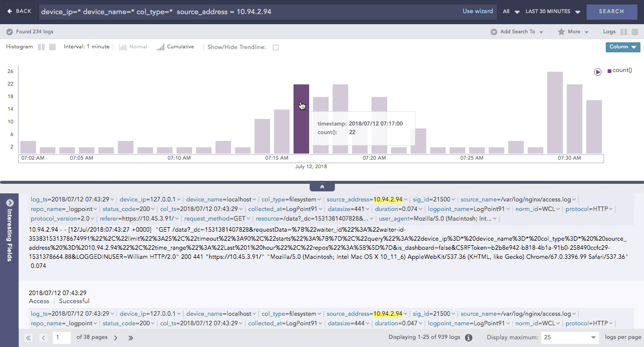
Task: Open the Column dropdown
Action: 622,47
